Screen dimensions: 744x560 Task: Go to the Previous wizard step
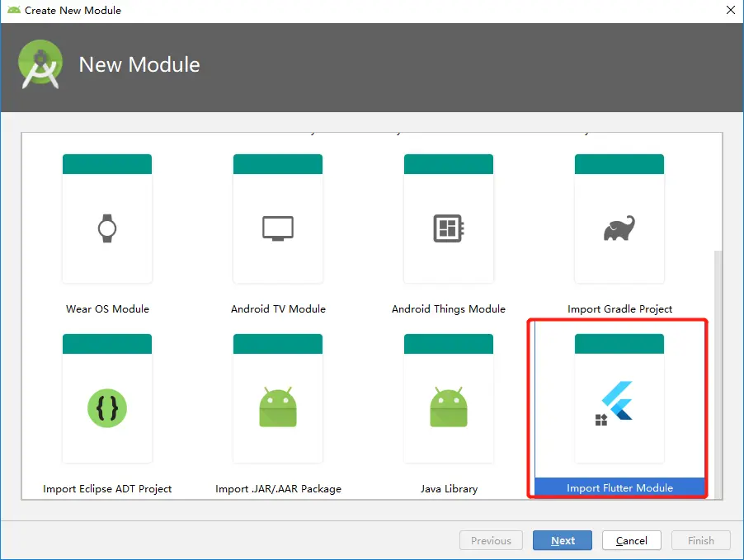coord(491,540)
